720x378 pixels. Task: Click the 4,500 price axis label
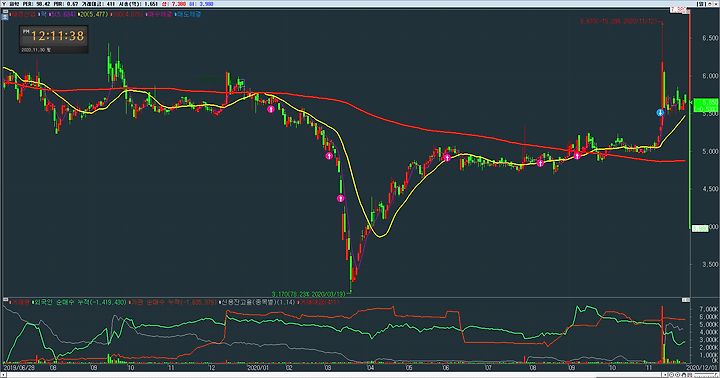click(710, 188)
